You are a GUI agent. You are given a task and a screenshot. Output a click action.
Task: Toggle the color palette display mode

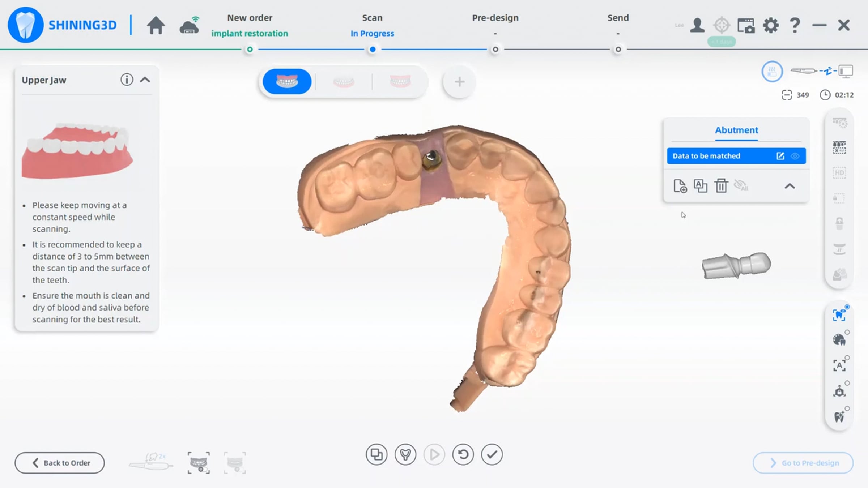tap(839, 340)
